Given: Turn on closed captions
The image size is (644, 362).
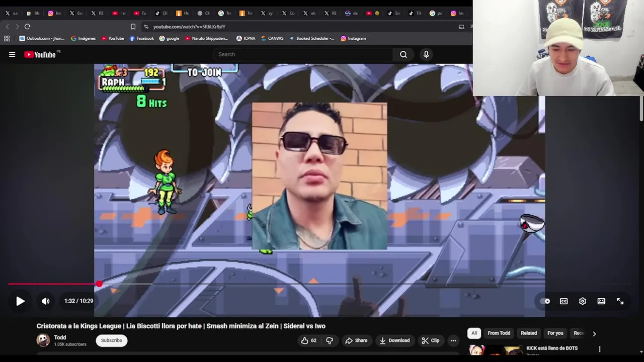Looking at the screenshot, I should coord(563,301).
